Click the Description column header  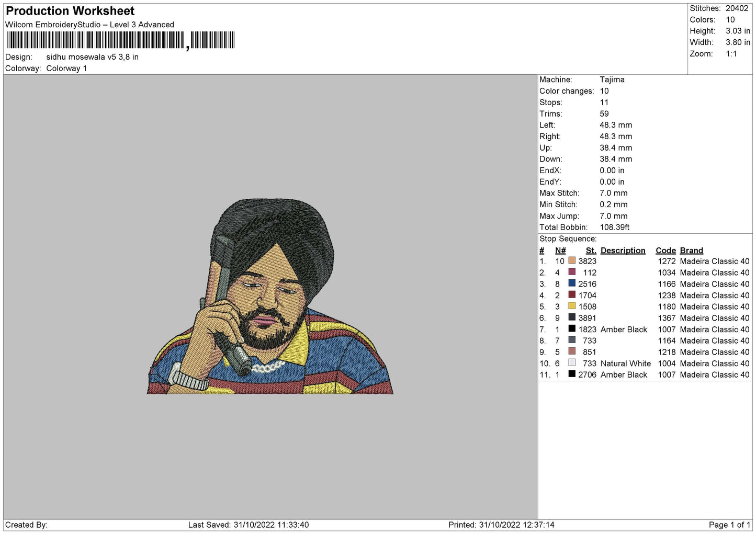point(623,251)
